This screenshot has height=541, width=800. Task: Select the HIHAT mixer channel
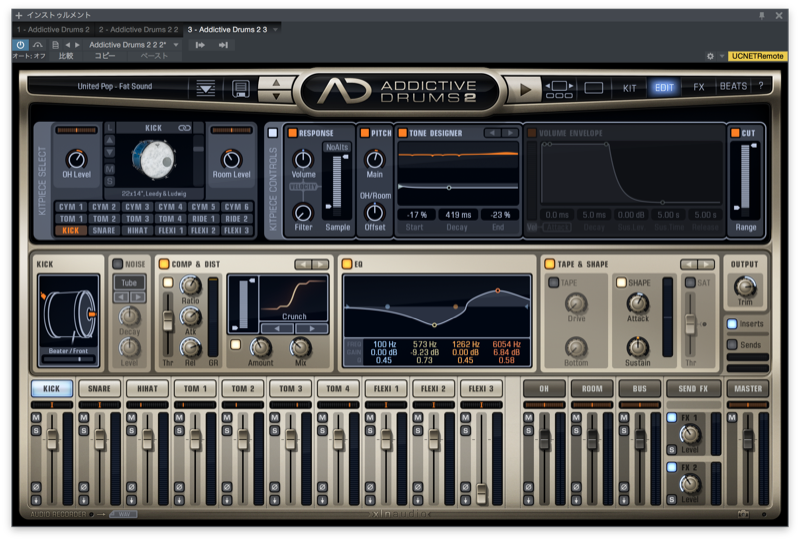[x=147, y=389]
